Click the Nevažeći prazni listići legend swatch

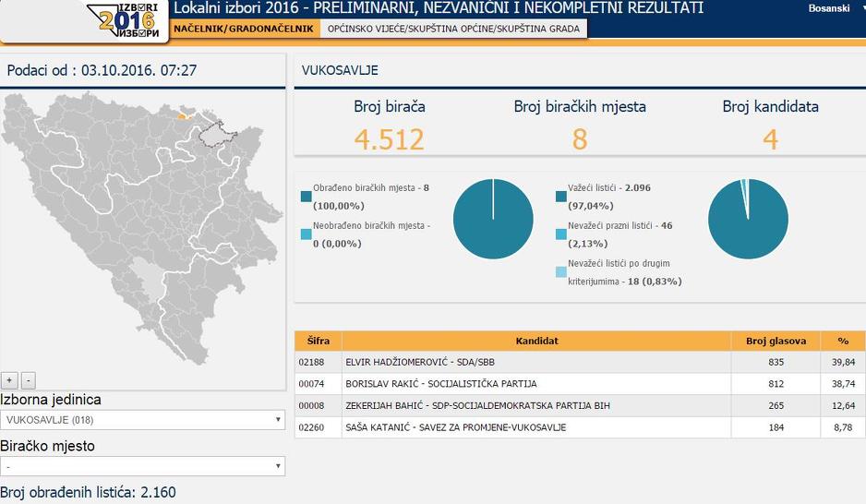point(561,234)
